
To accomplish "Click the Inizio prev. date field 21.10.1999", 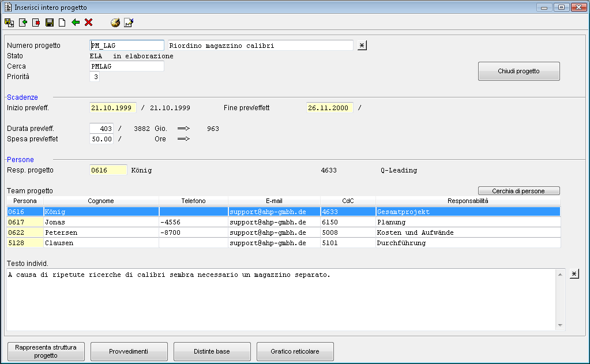I will pos(113,108).
